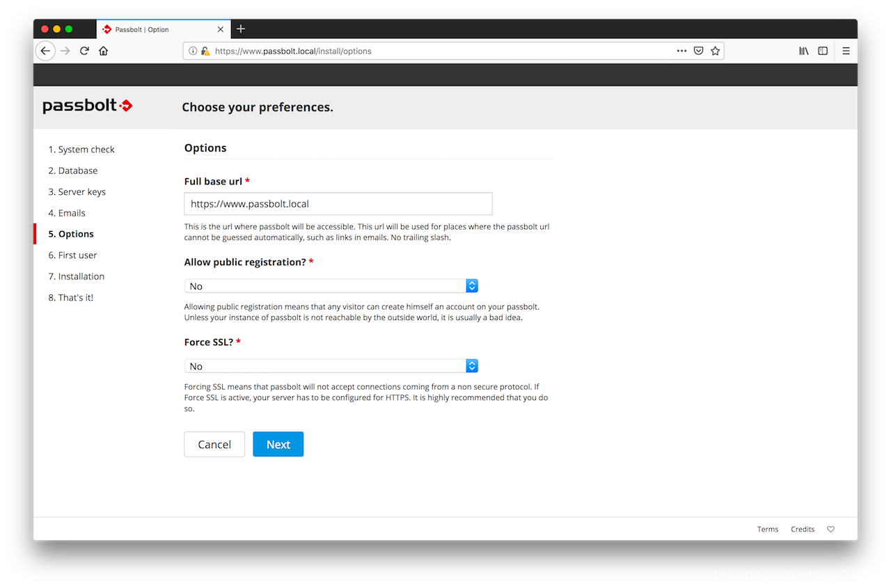Save the page to Pocket icon

click(698, 51)
